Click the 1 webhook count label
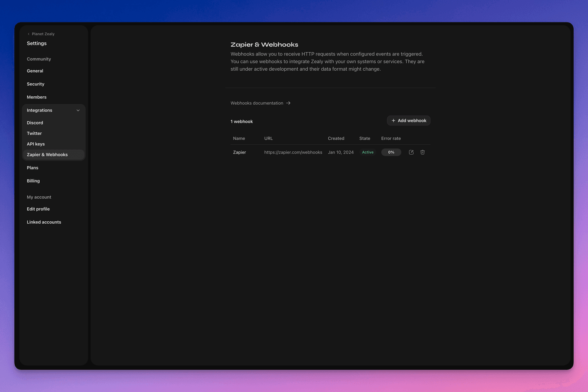The height and width of the screenshot is (392, 588). pyautogui.click(x=242, y=122)
